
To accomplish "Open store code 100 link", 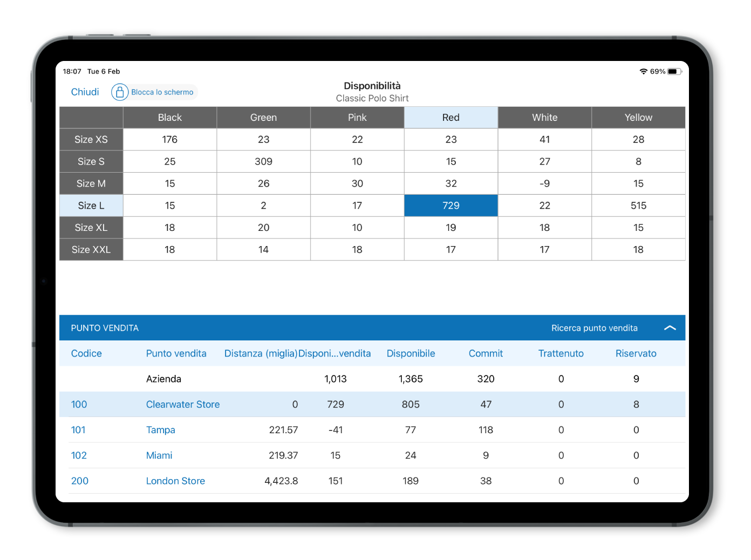I will pos(79,405).
